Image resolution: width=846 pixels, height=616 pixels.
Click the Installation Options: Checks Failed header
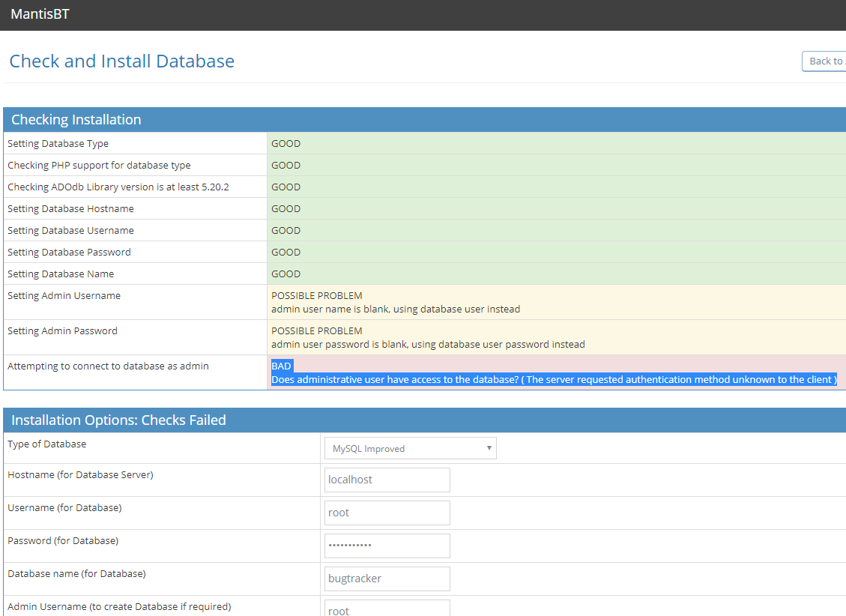coord(118,420)
